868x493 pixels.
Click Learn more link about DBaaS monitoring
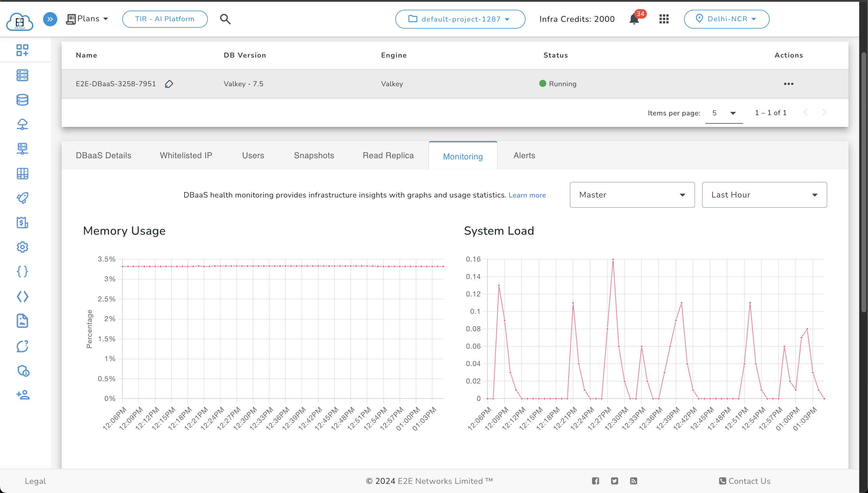(x=527, y=195)
